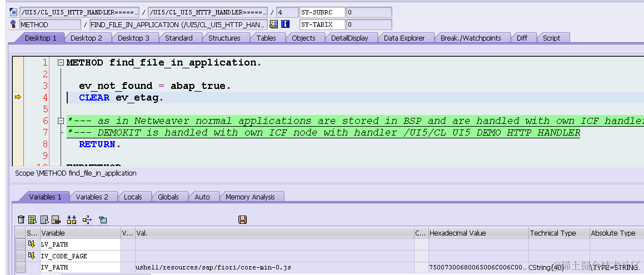
Task: Click the line number field showing 4
Action: [286, 12]
